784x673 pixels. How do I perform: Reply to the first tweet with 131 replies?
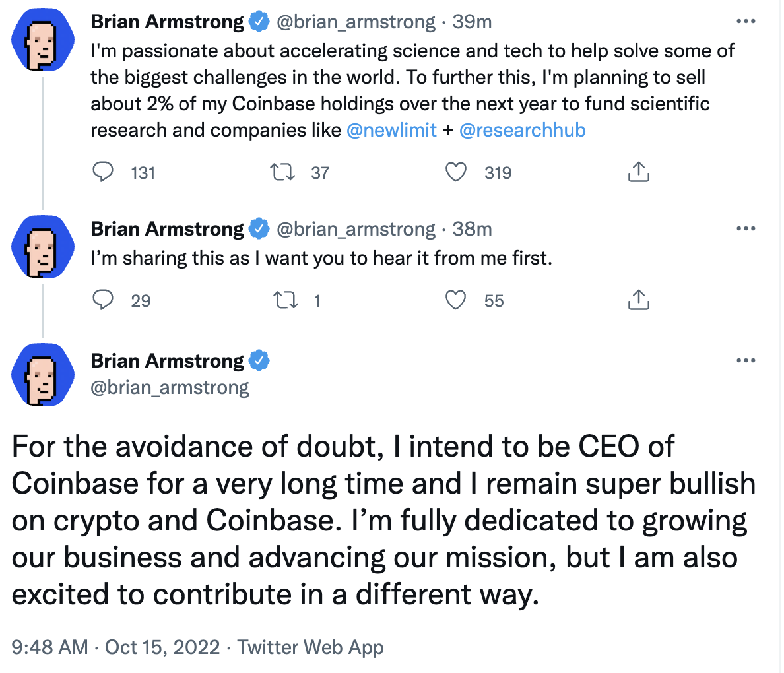coord(103,172)
